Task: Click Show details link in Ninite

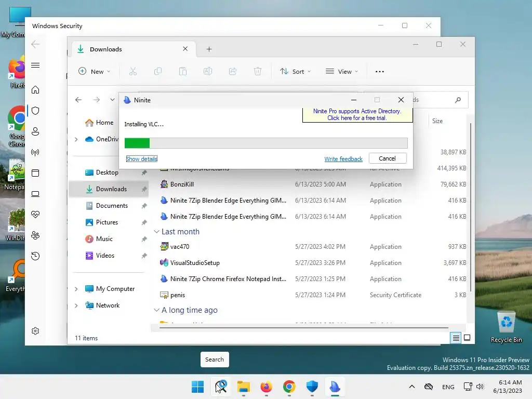Action: 141,159
